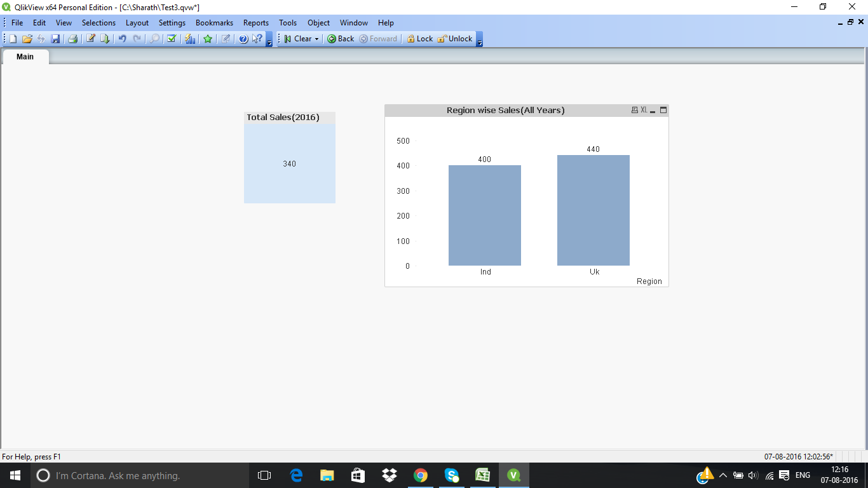Open Skype from the taskbar
This screenshot has height=488, width=868.
452,475
